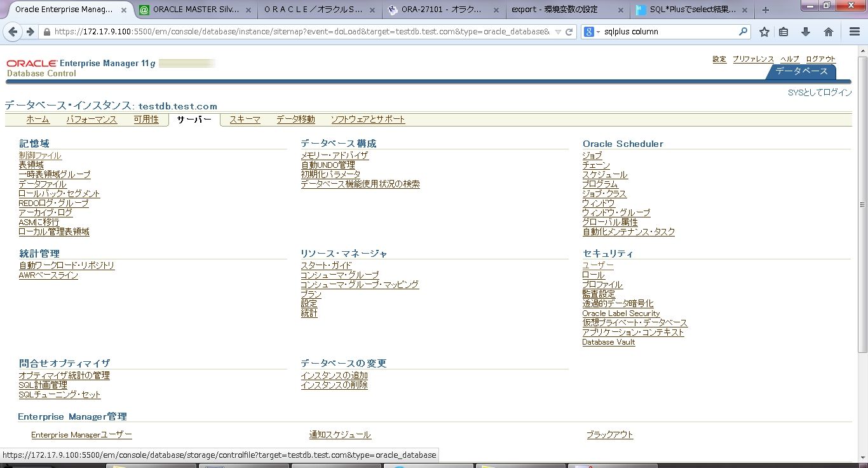The image size is (868, 468).
Task: Open the 制御ファイル link
Action: click(40, 155)
